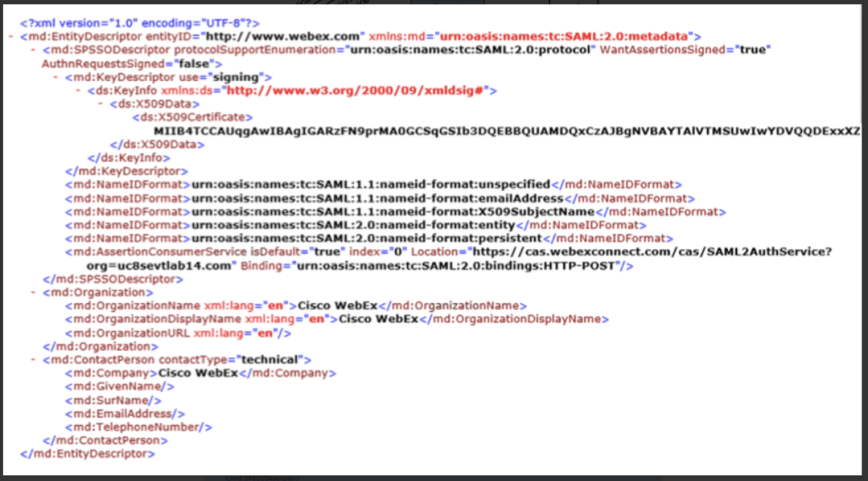The image size is (868, 481).
Task: Collapse the md:SPSSODescriptor node
Action: point(34,50)
